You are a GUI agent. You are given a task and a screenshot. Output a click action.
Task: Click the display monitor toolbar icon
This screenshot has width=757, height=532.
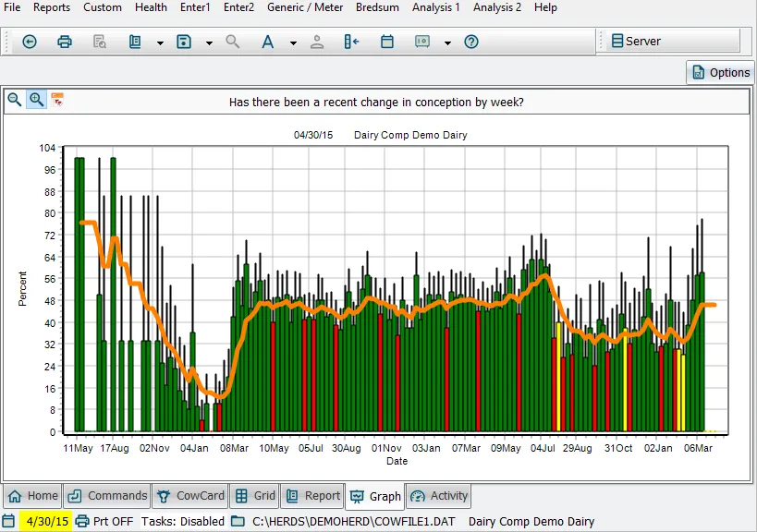pos(422,42)
